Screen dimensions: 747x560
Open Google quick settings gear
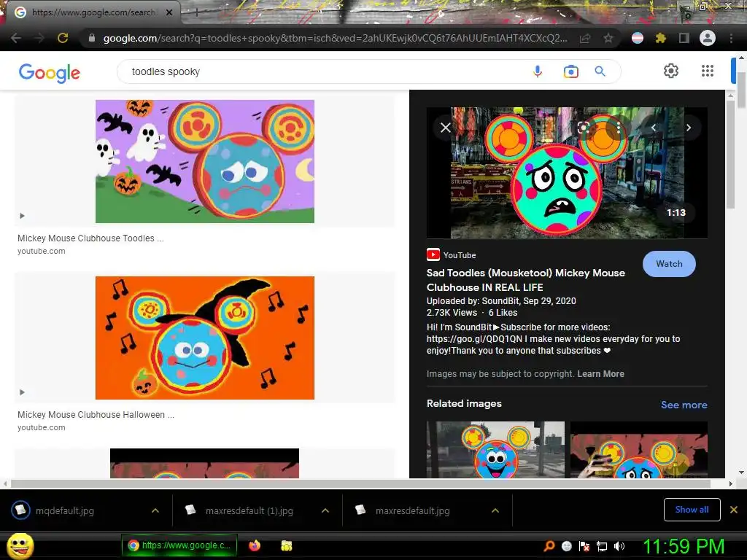[x=671, y=71]
